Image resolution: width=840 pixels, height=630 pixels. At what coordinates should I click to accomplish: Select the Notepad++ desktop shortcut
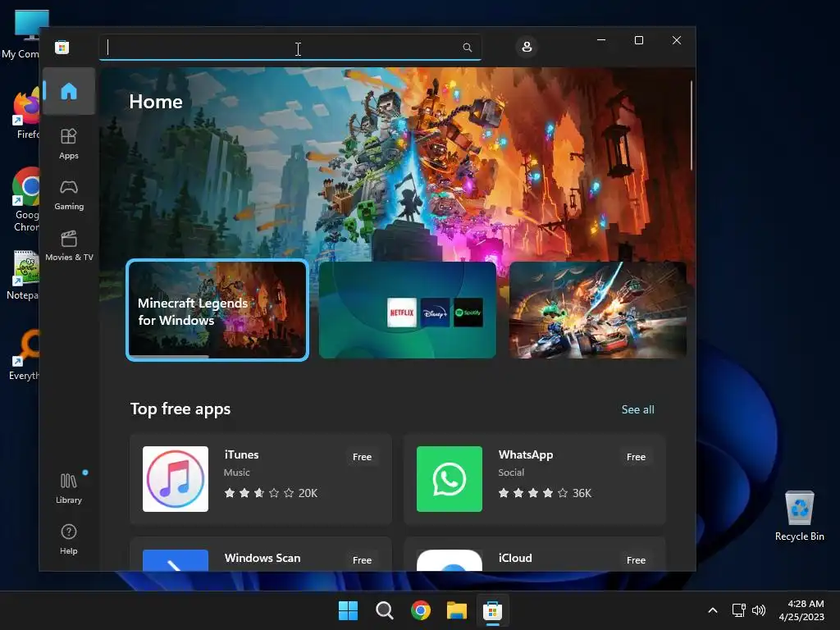click(22, 275)
